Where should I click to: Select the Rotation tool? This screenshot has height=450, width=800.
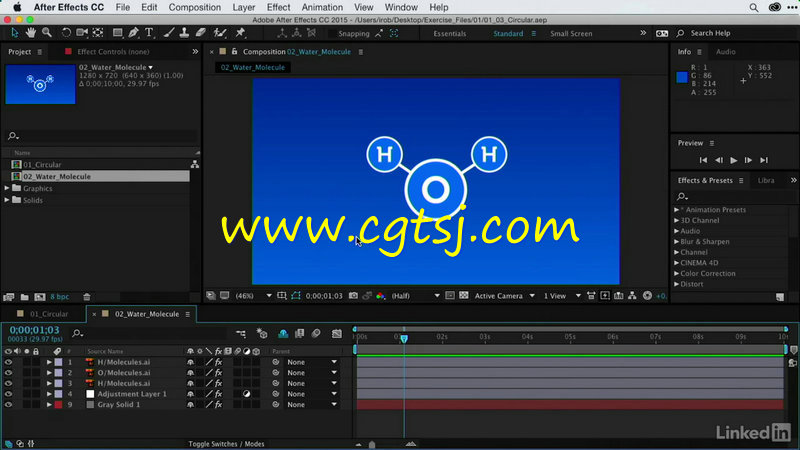pos(66,33)
